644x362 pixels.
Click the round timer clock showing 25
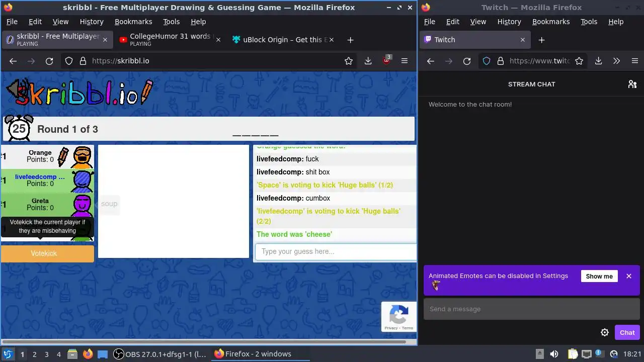(x=19, y=128)
